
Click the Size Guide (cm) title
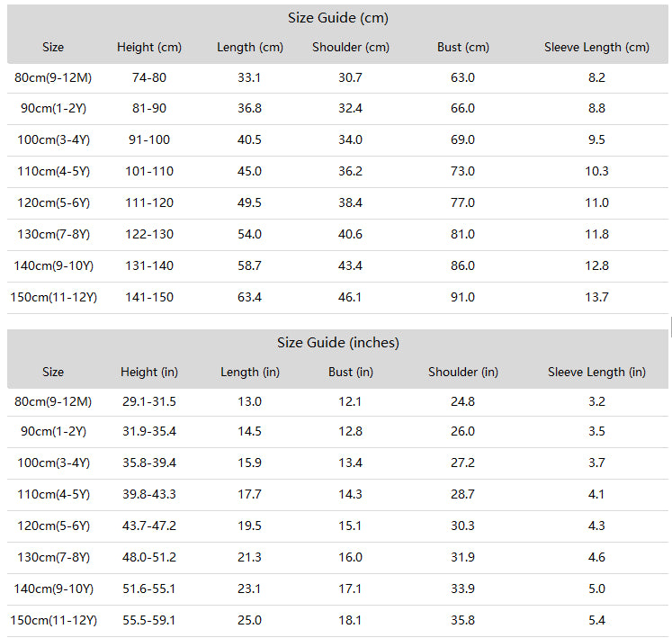click(x=337, y=18)
